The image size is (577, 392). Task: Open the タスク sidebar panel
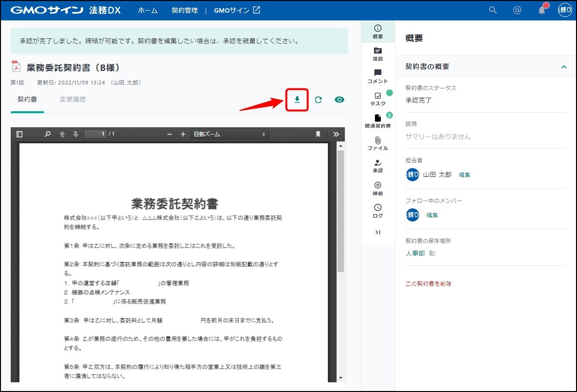coord(378,99)
